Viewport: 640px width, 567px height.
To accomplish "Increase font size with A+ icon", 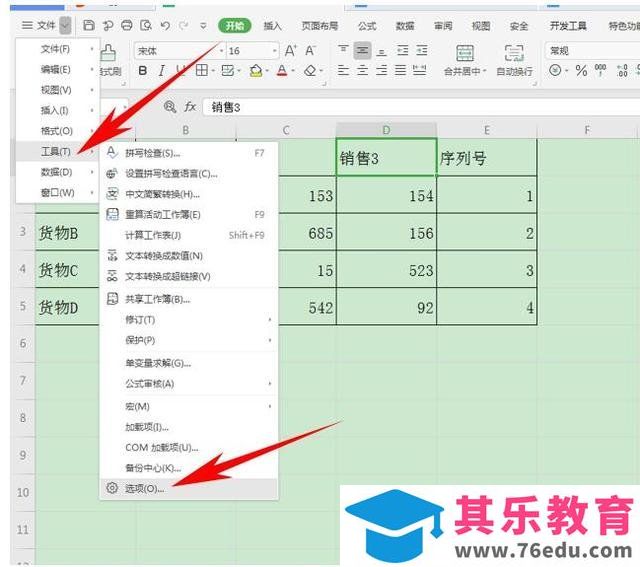I will tap(291, 51).
